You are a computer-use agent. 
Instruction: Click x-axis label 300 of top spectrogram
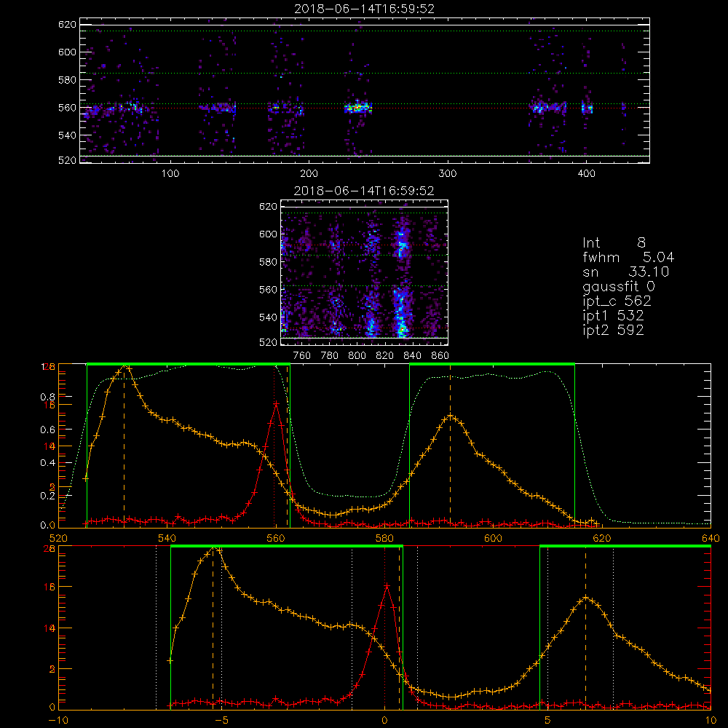[x=448, y=174]
